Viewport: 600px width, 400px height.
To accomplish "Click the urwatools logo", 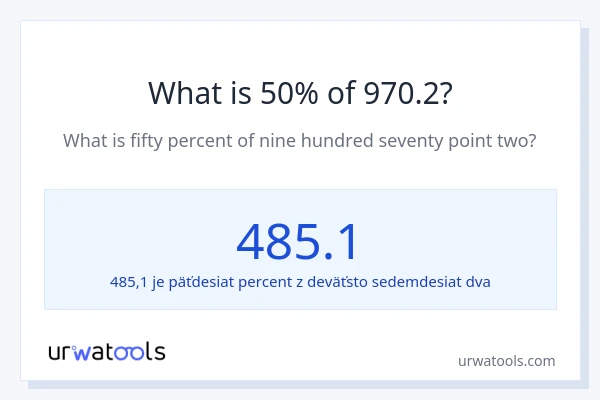I will point(107,352).
